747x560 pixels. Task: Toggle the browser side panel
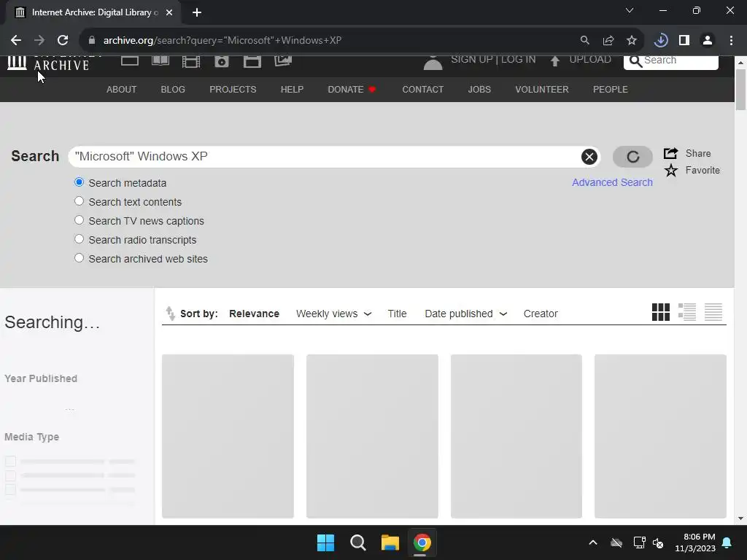point(684,41)
